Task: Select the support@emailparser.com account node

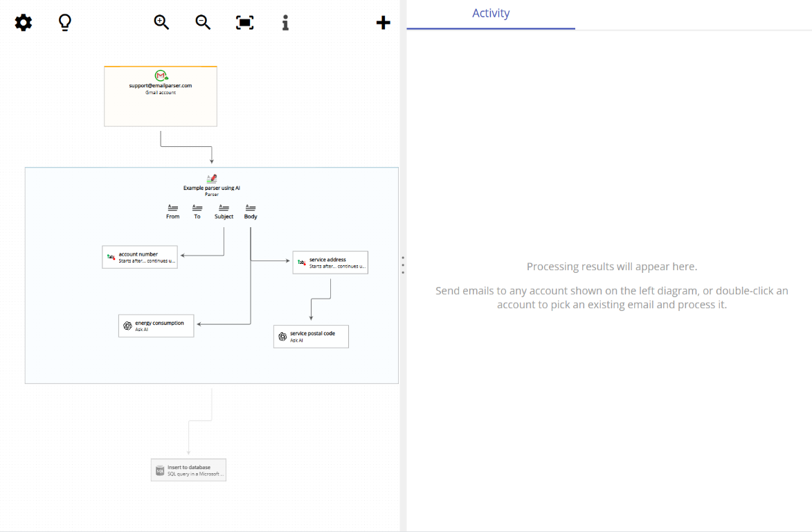Action: [160, 96]
